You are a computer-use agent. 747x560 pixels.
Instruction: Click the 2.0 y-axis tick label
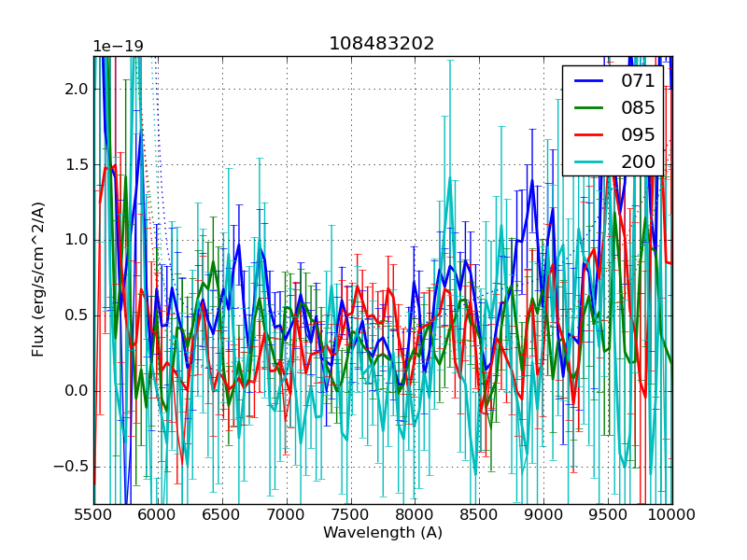(x=77, y=89)
